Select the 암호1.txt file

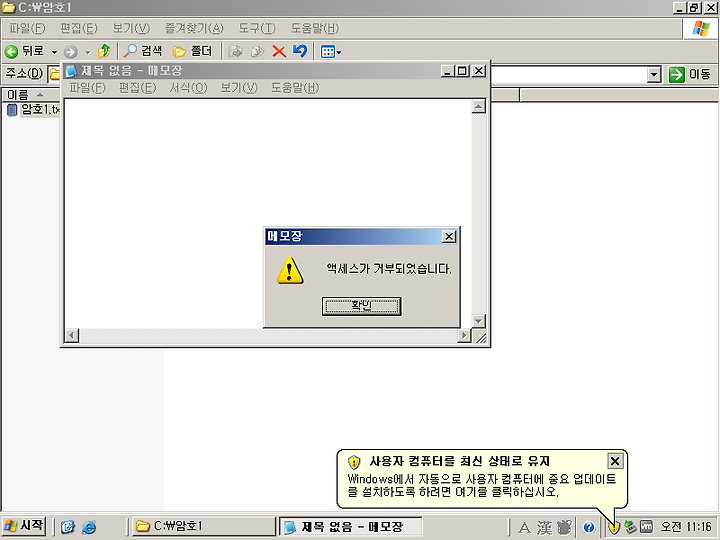coord(33,110)
